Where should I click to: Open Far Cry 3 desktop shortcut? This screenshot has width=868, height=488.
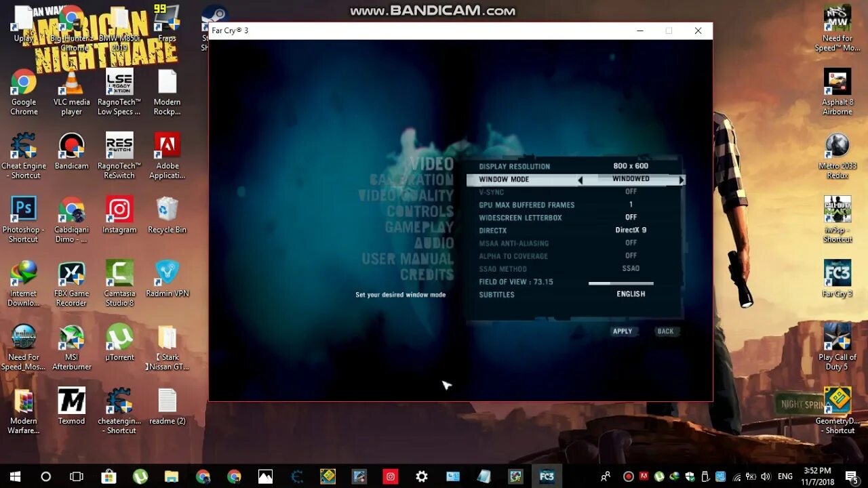[x=837, y=278]
